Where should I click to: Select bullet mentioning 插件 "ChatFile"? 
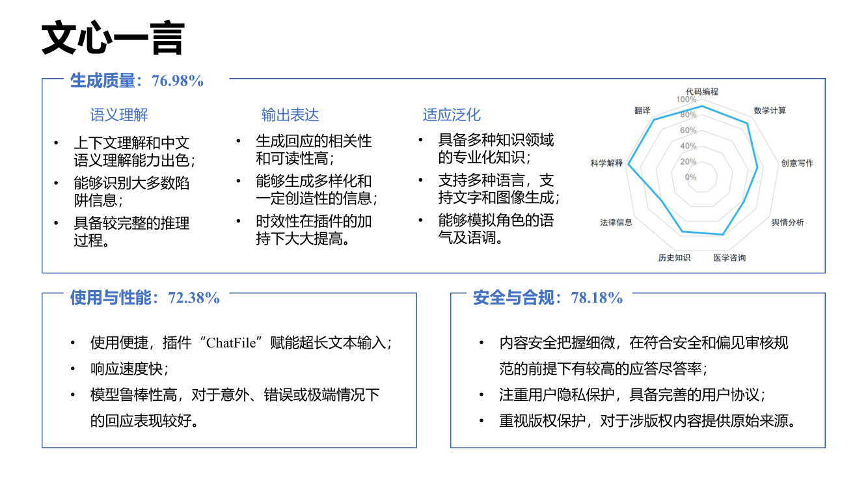tap(241, 343)
